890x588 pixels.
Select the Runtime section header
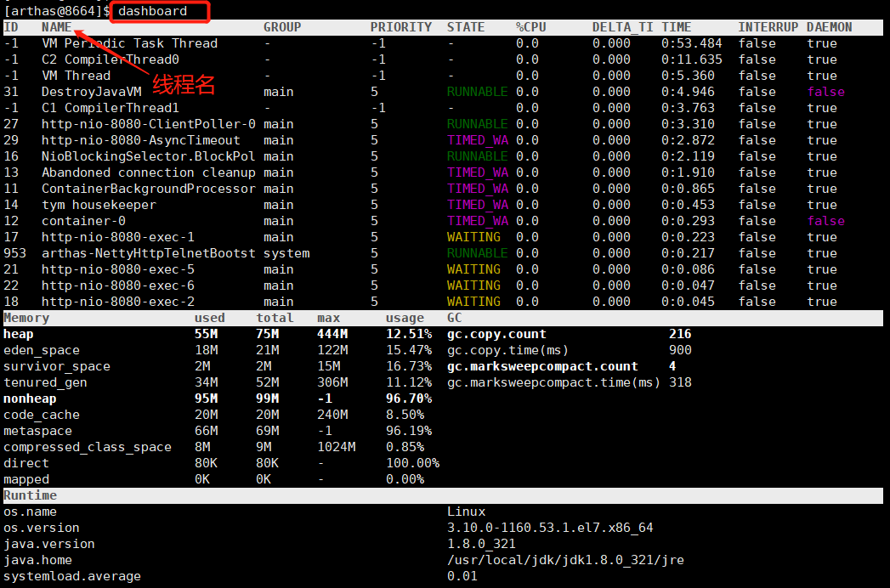[x=30, y=495]
